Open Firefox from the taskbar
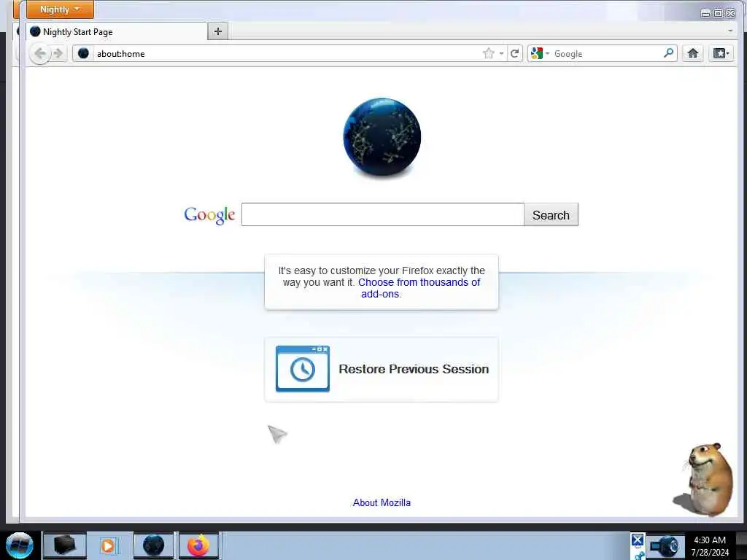This screenshot has width=747, height=560. pyautogui.click(x=198, y=545)
